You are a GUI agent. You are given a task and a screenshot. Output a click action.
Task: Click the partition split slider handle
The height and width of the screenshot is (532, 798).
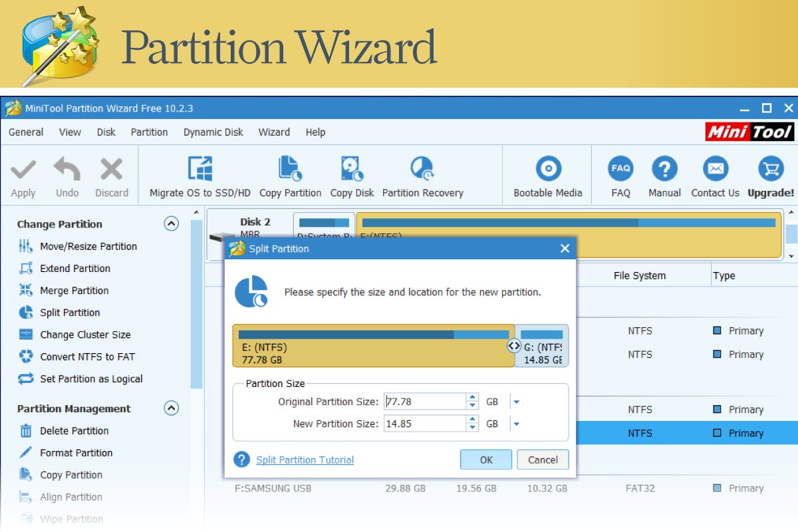513,346
